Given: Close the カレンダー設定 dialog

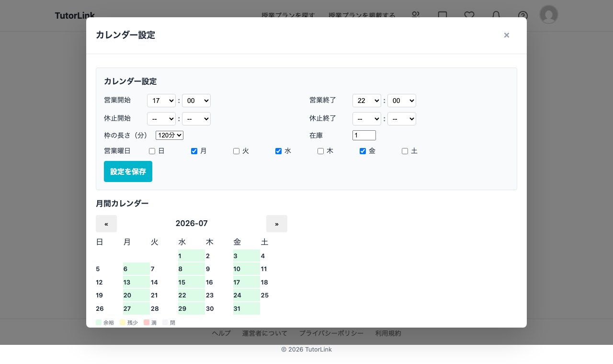Looking at the screenshot, I should pyautogui.click(x=507, y=35).
